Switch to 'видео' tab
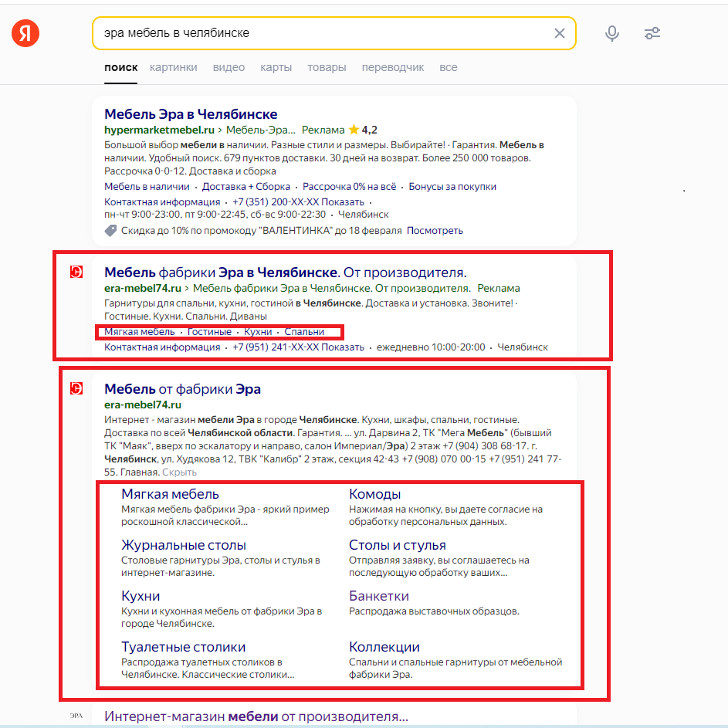 pos(229,67)
